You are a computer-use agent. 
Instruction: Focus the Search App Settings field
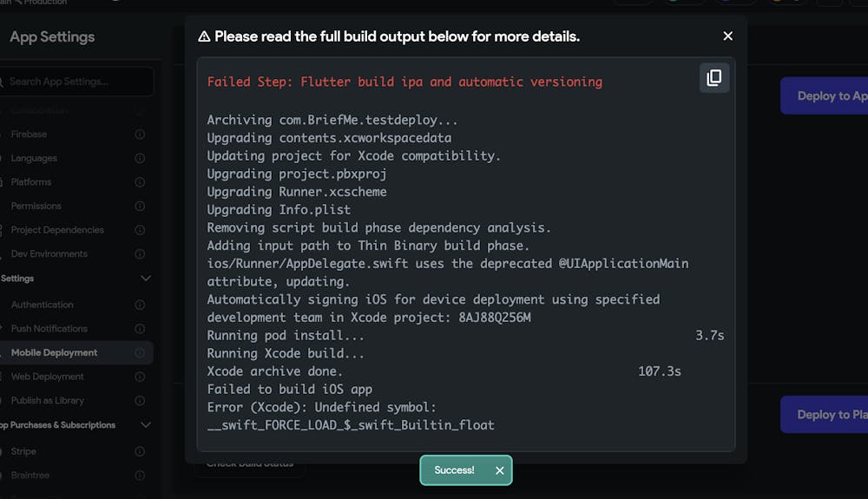tap(78, 82)
